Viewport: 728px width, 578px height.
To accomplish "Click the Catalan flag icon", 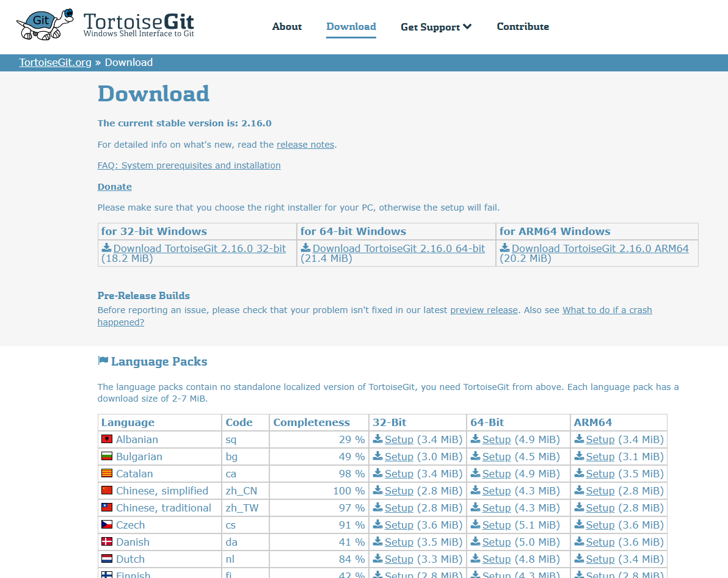I will pyautogui.click(x=107, y=472).
